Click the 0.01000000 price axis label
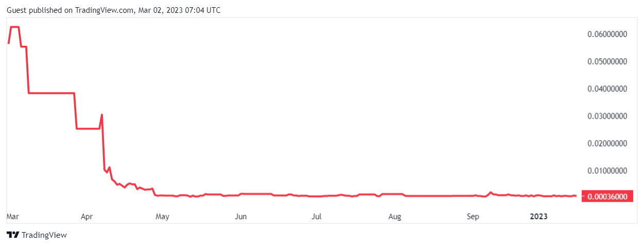 (x=607, y=170)
